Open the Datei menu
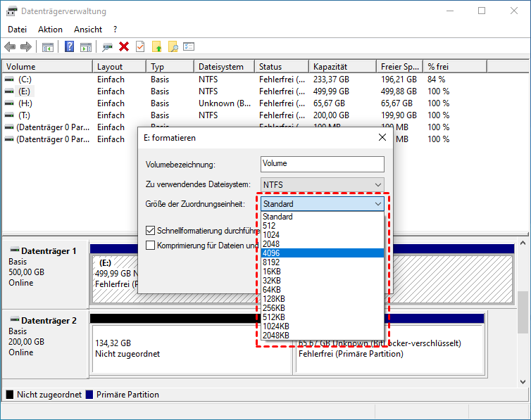 pos(18,30)
